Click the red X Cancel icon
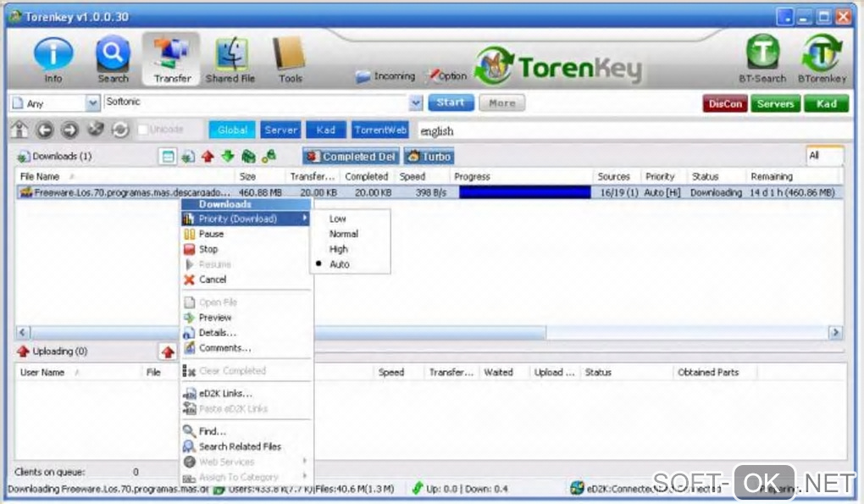The image size is (864, 504). click(x=190, y=280)
